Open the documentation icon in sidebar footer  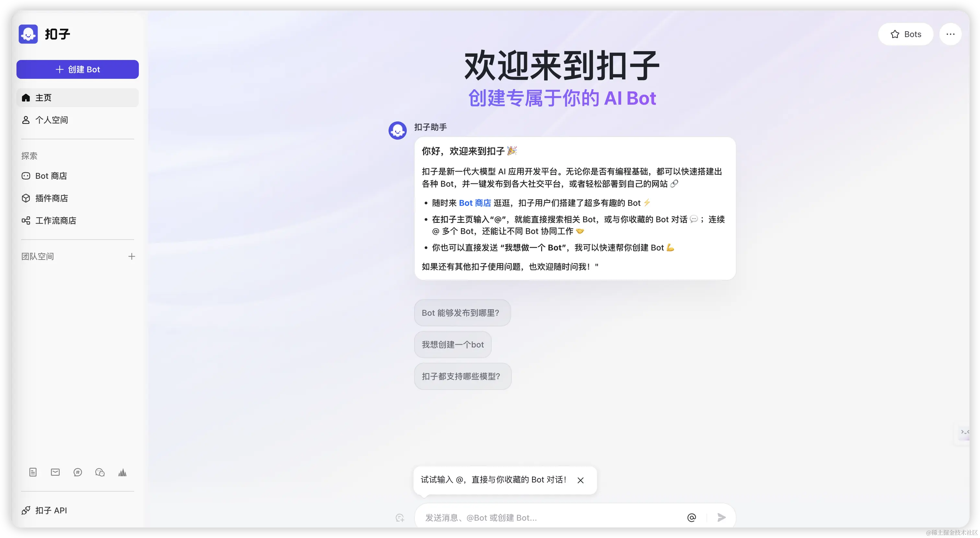click(x=33, y=472)
